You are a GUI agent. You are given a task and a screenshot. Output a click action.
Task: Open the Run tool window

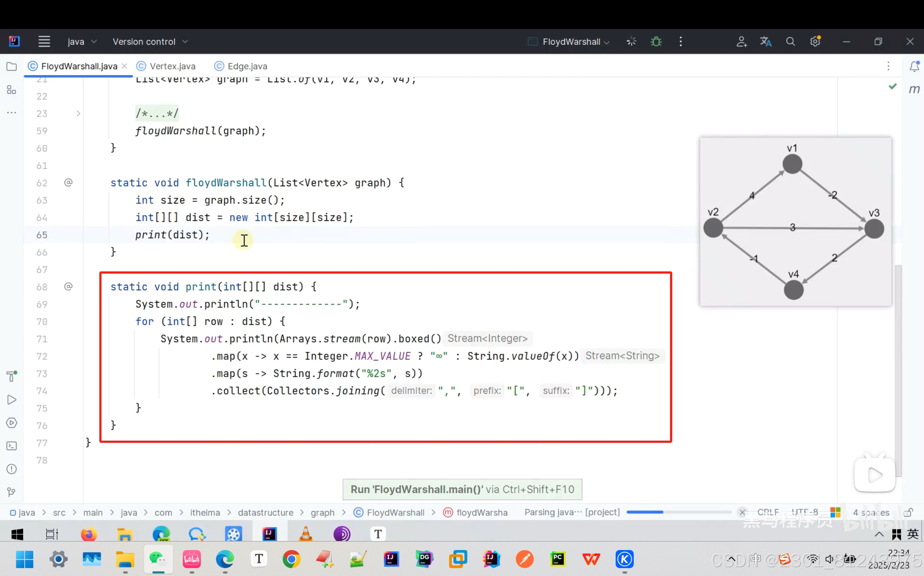click(x=12, y=400)
